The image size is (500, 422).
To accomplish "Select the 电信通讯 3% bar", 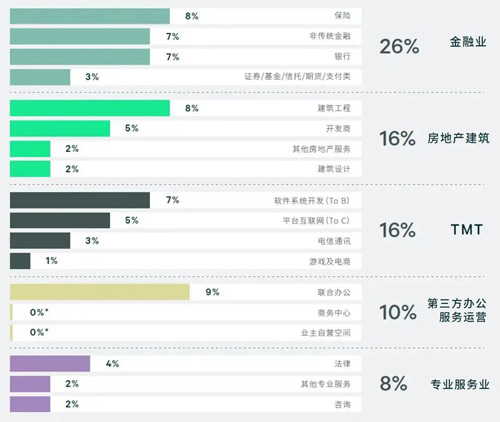I will point(40,241).
